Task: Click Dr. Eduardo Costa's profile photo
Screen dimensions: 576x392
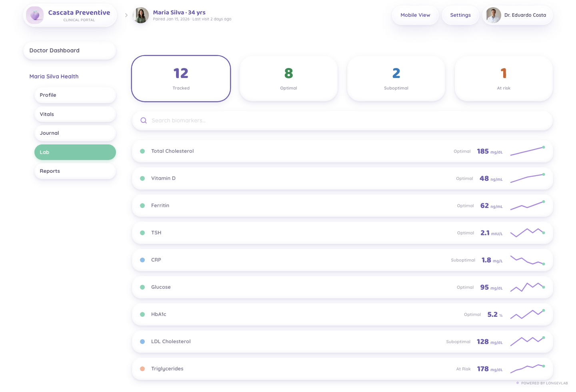Action: tap(494, 15)
